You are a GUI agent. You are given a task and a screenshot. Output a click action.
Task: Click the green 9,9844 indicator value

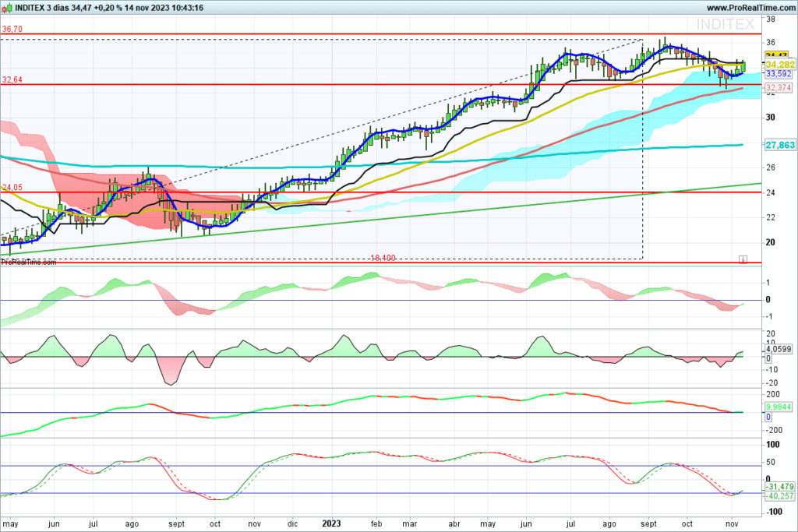click(x=779, y=407)
